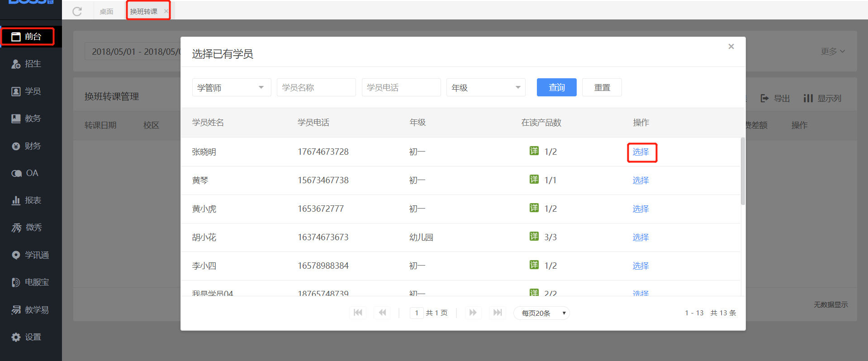Open the 学管师 dropdown
868x361 pixels.
coord(232,87)
